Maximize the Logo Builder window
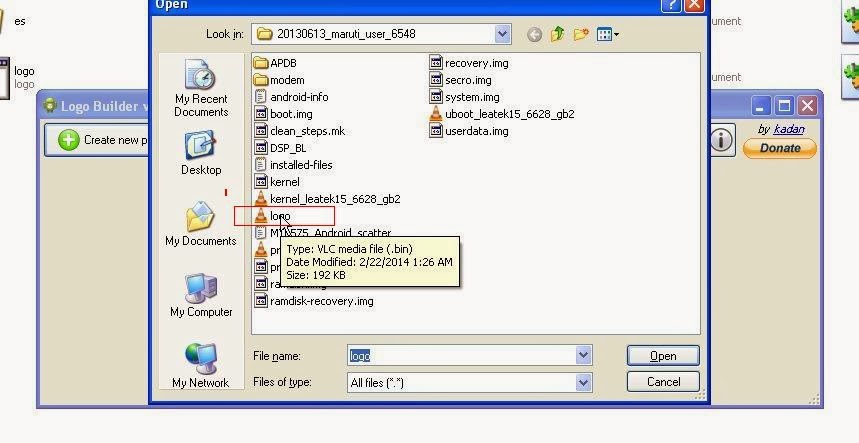859x443 pixels. [784, 106]
